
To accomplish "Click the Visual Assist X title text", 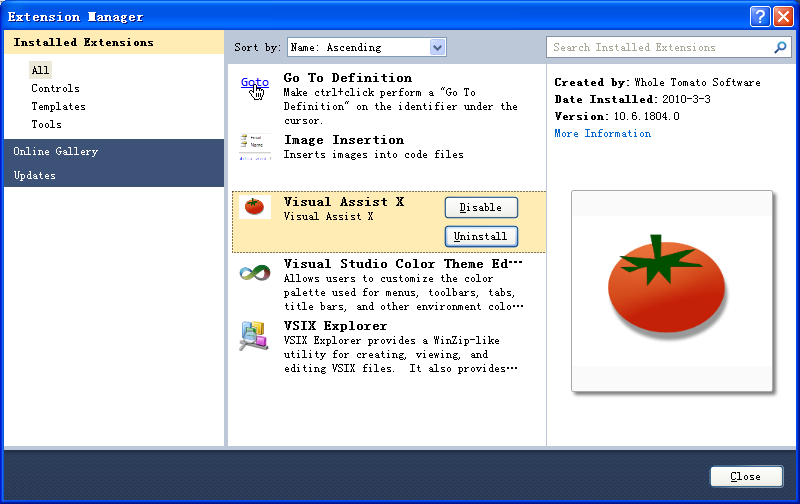I will tap(344, 201).
